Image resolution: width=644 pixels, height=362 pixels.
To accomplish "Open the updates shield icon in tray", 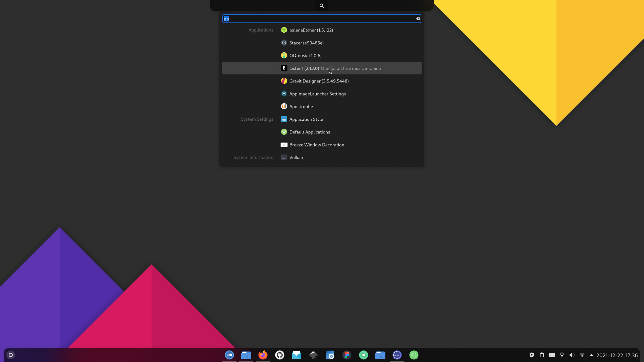I will tap(532, 355).
